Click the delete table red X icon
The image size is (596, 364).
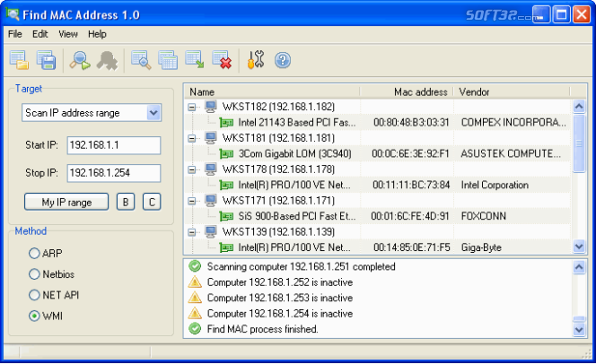[222, 60]
